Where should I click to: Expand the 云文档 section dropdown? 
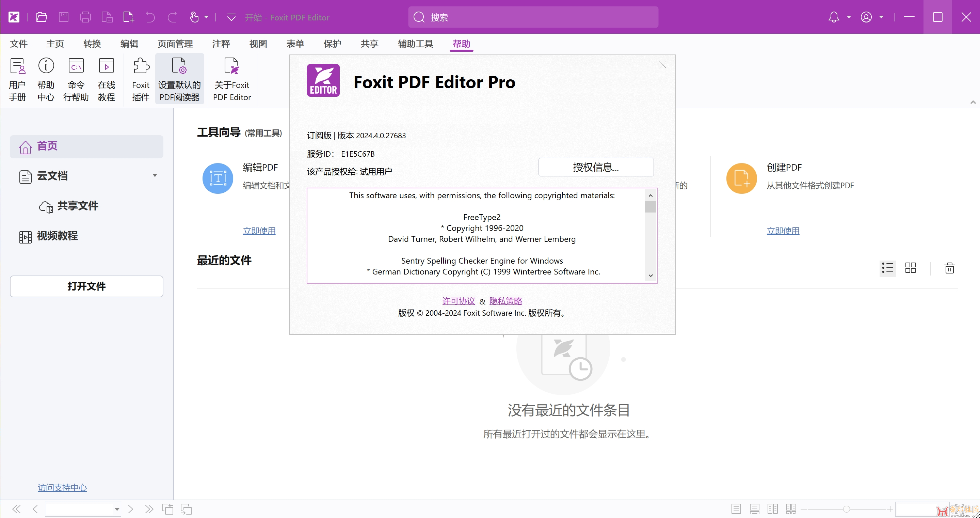(155, 175)
